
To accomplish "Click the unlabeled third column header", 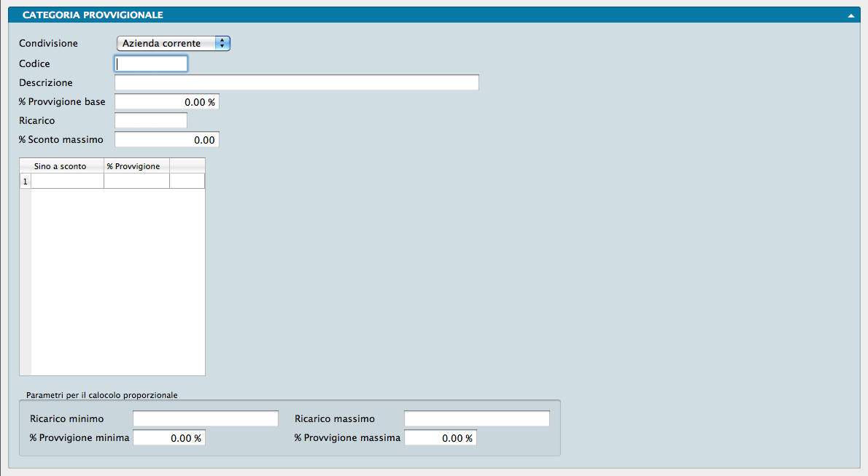I will coord(187,166).
